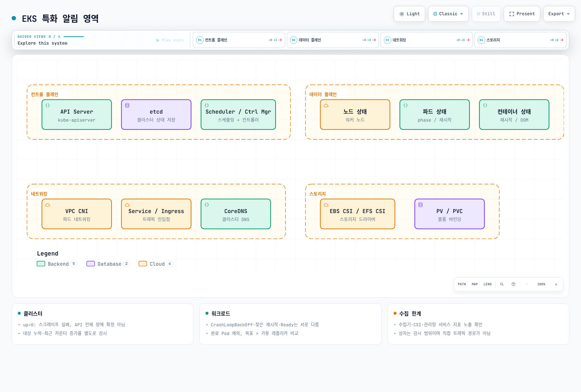
Task: Click the VPC CNI cloud icon
Action: point(48,205)
